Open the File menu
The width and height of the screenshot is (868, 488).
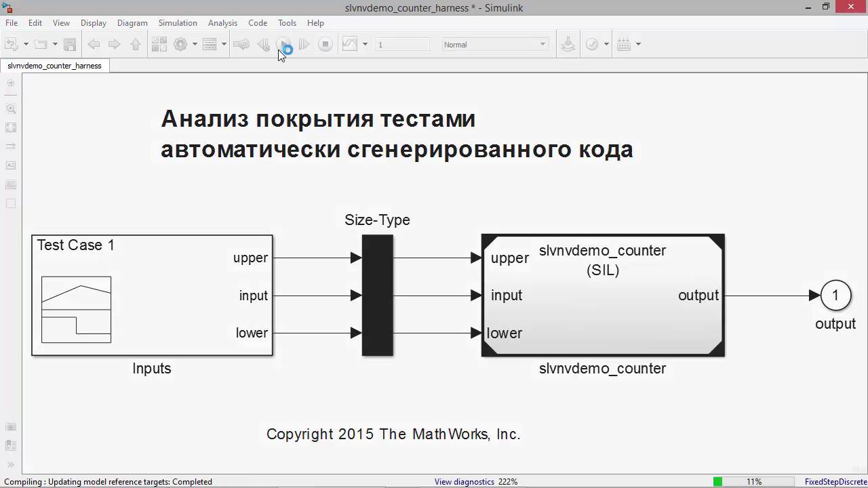click(12, 23)
